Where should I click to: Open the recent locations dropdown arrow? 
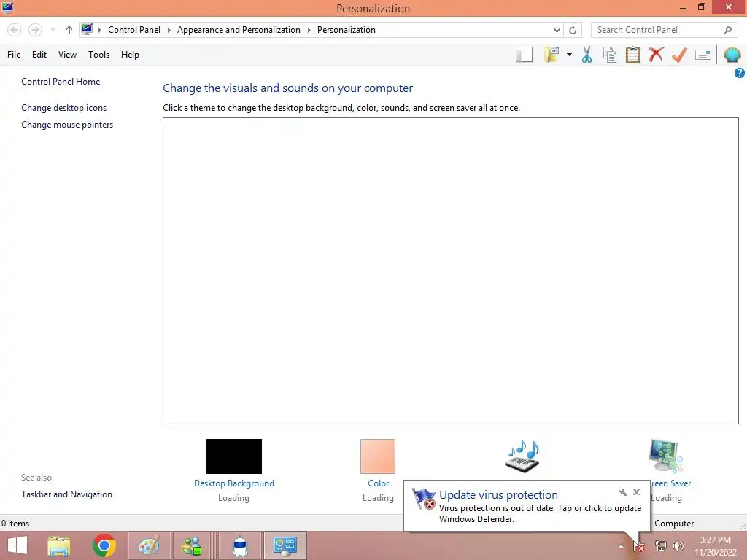pos(53,30)
